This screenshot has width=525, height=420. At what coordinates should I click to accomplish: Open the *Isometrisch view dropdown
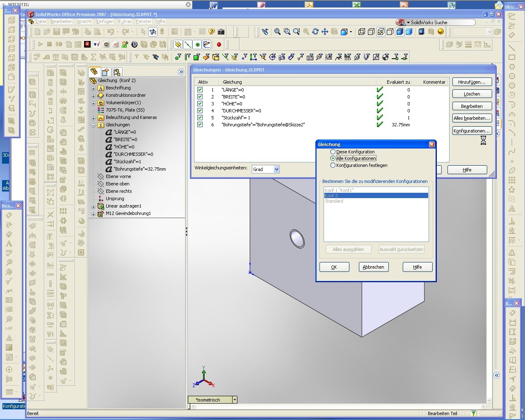tap(235, 399)
